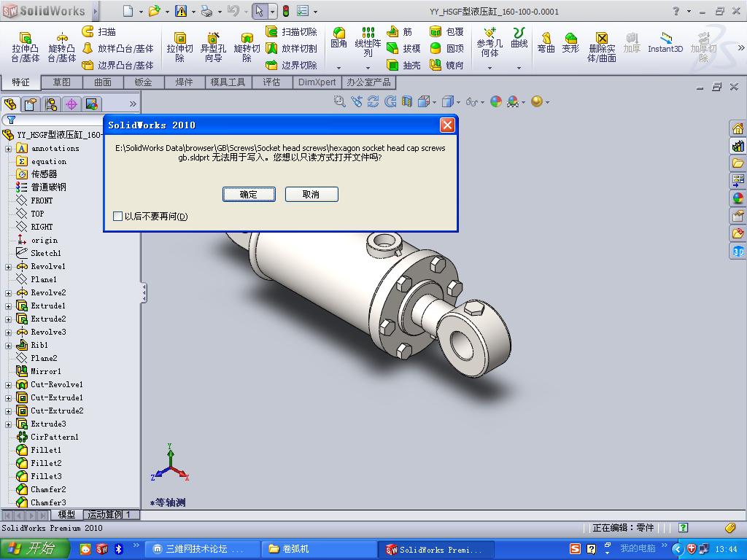Click the zoom to fit view icon
Screen dimensions: 747x560
pyautogui.click(x=339, y=101)
